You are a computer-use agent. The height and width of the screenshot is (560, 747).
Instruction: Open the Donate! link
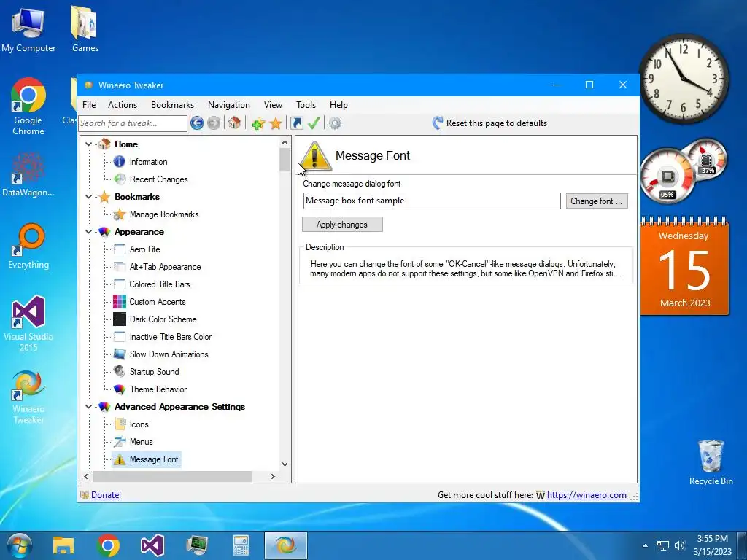pyautogui.click(x=106, y=495)
